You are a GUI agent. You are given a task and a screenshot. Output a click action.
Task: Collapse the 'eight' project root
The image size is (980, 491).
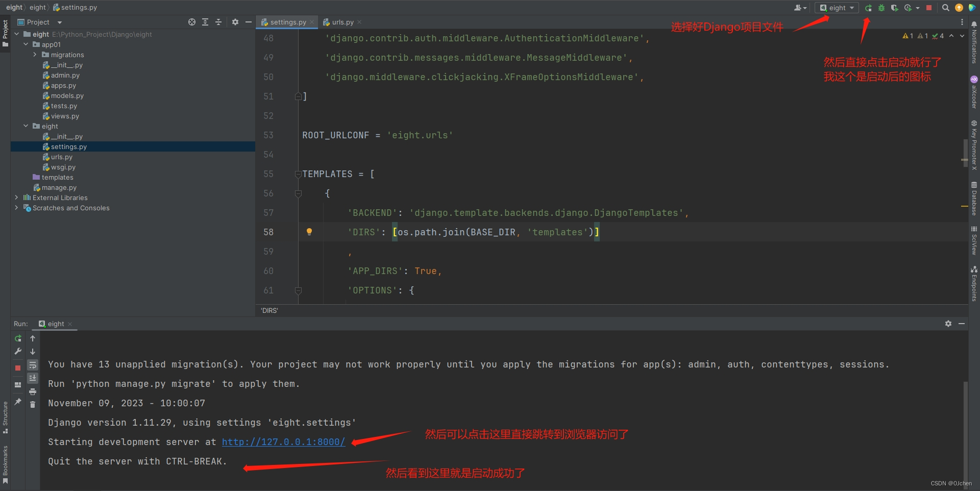point(17,34)
